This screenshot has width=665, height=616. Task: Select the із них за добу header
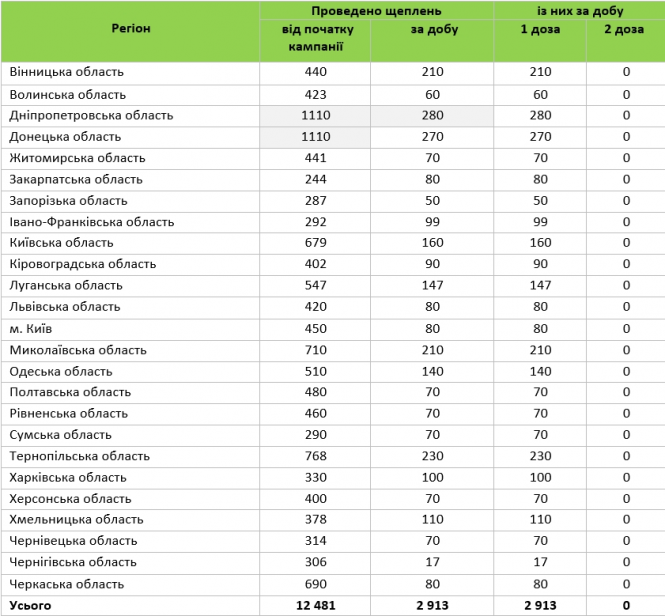click(x=580, y=11)
